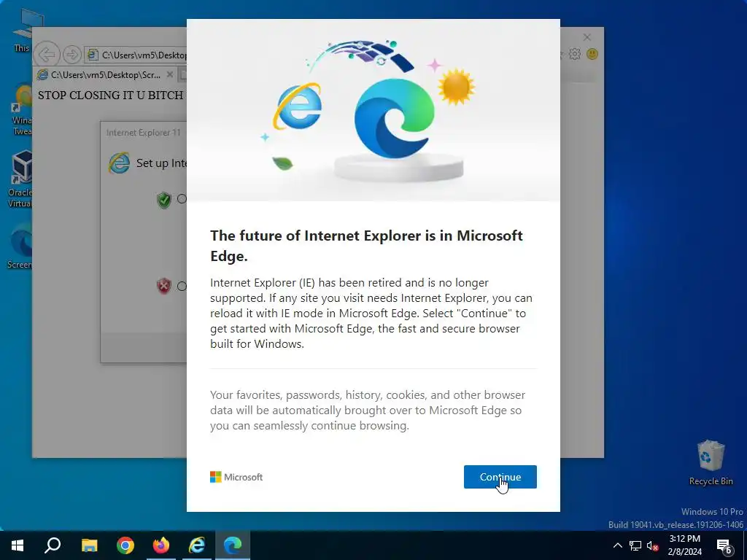The width and height of the screenshot is (747, 560).
Task: Click the IE smiley feedback icon
Action: pyautogui.click(x=592, y=54)
